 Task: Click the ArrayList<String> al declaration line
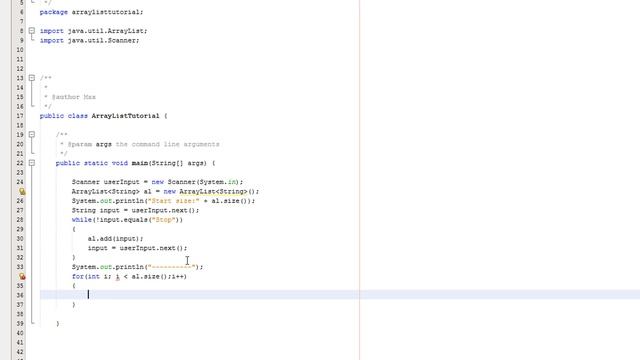click(165, 191)
